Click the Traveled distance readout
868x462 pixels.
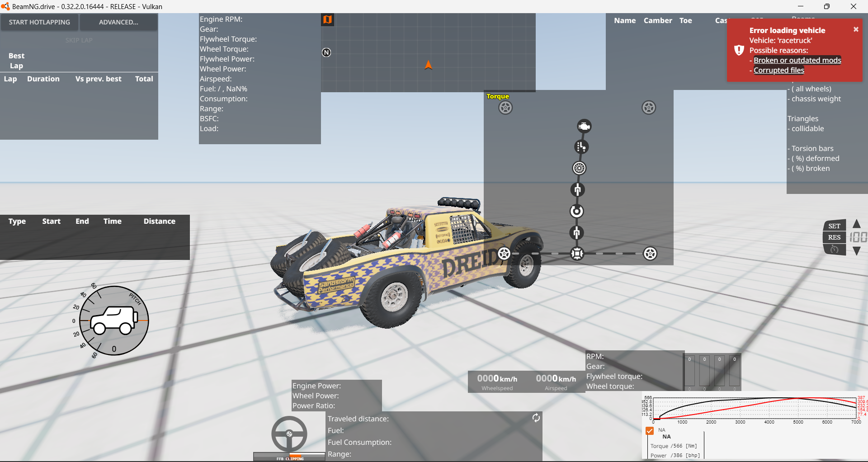tap(359, 419)
